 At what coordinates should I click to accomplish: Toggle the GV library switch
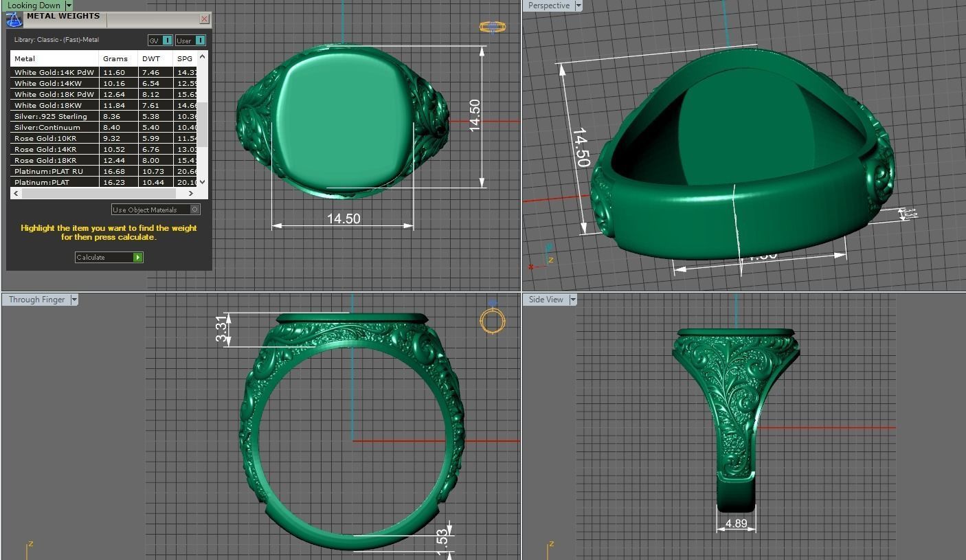point(160,41)
